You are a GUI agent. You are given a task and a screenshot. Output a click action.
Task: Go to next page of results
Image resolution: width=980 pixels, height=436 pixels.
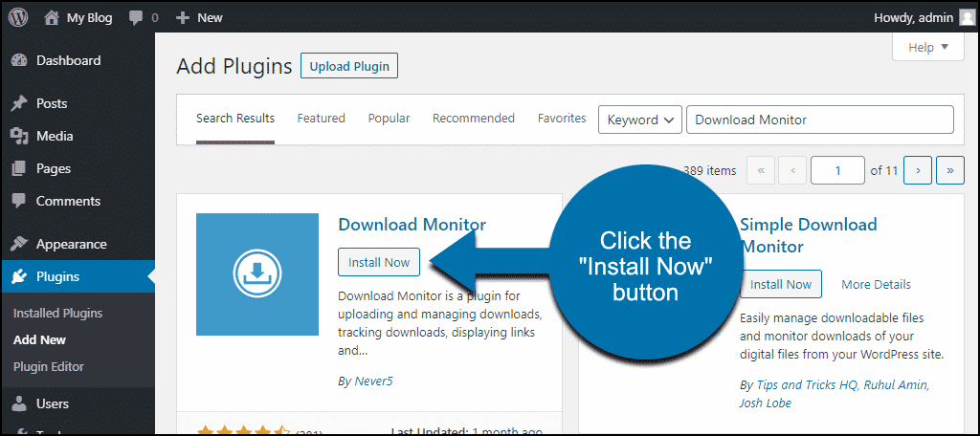tap(918, 170)
